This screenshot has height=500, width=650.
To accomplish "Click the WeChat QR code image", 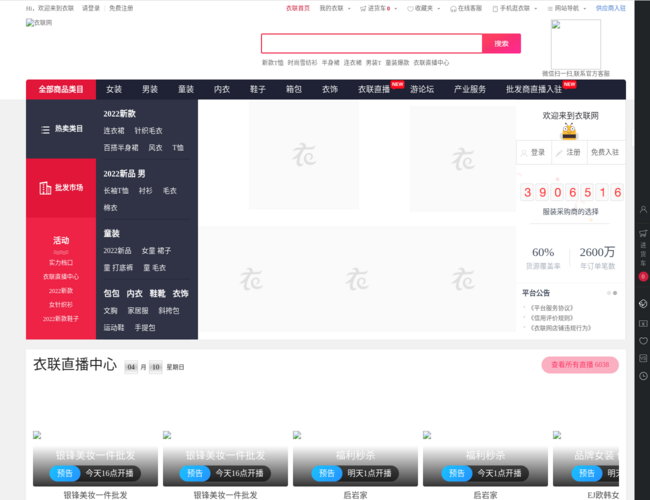I will 575,44.
